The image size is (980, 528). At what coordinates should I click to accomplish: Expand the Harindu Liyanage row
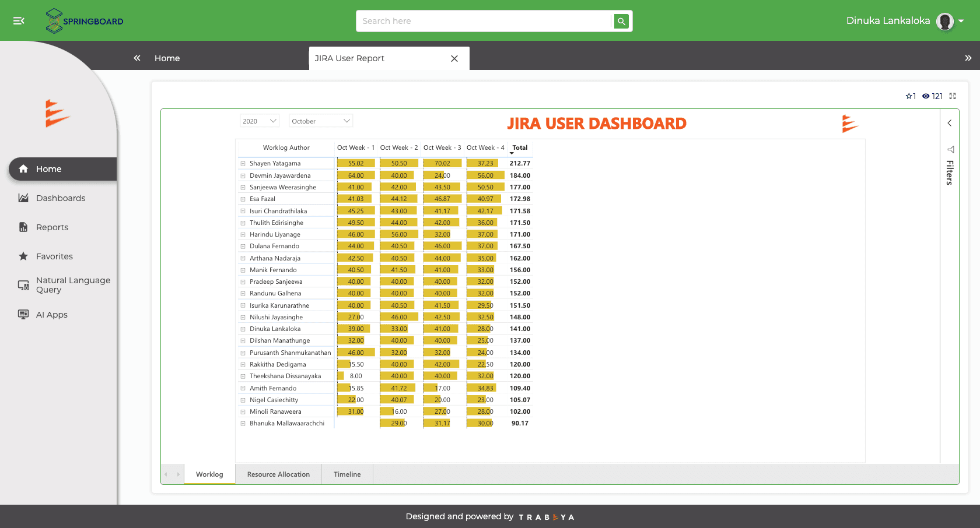click(243, 234)
